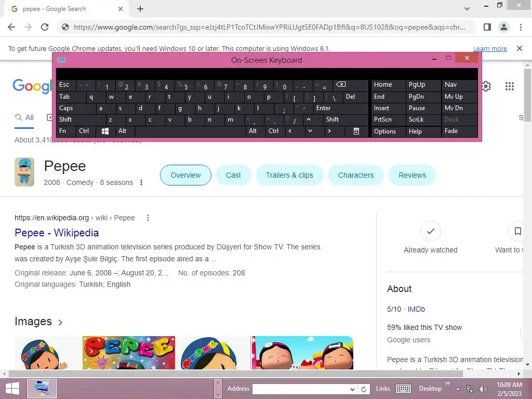
Task: Open the On-Screen Keyboard taskbar app
Action: (42, 389)
